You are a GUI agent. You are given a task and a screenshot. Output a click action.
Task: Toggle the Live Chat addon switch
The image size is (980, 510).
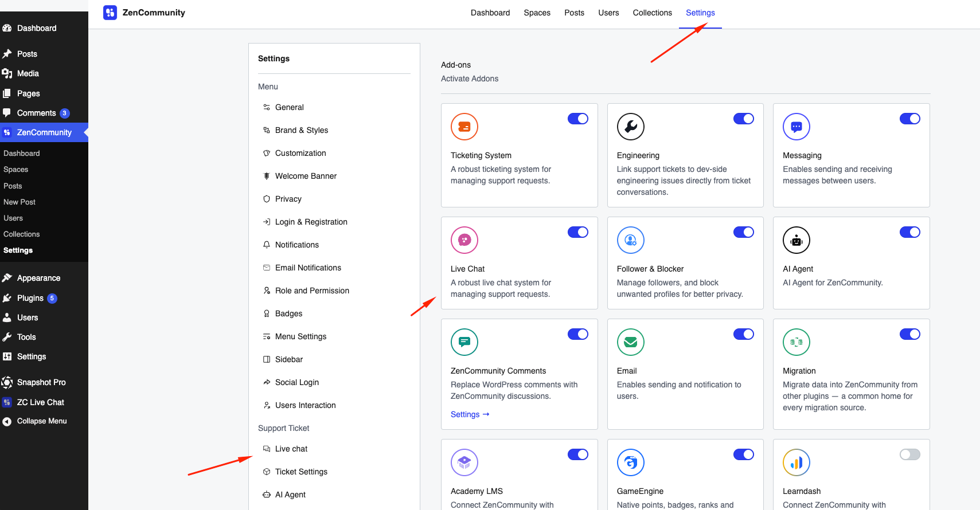tap(578, 232)
